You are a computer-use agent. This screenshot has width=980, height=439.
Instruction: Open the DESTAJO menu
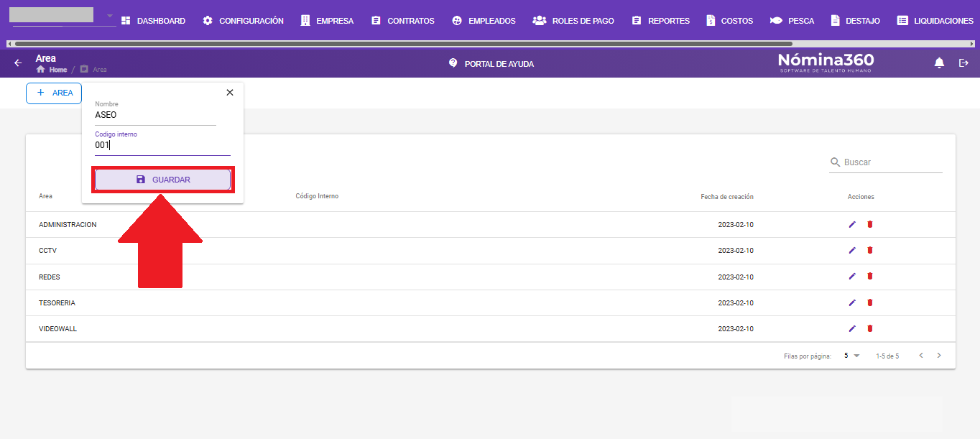[x=855, y=21]
